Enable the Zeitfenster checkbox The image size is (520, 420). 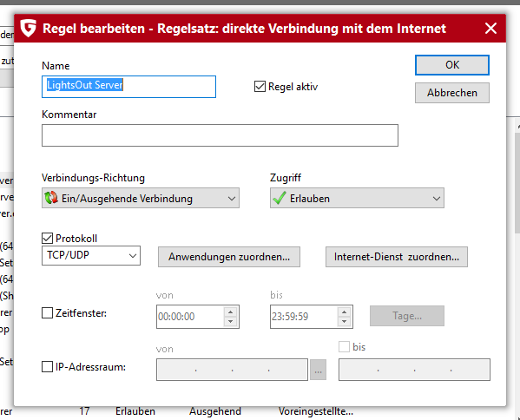[x=47, y=312]
